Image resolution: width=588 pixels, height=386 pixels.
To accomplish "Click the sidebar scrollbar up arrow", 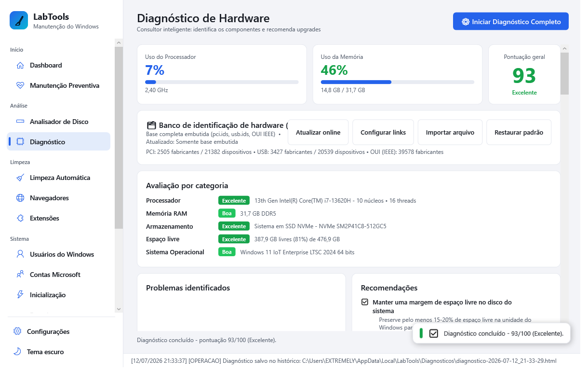I will (119, 43).
